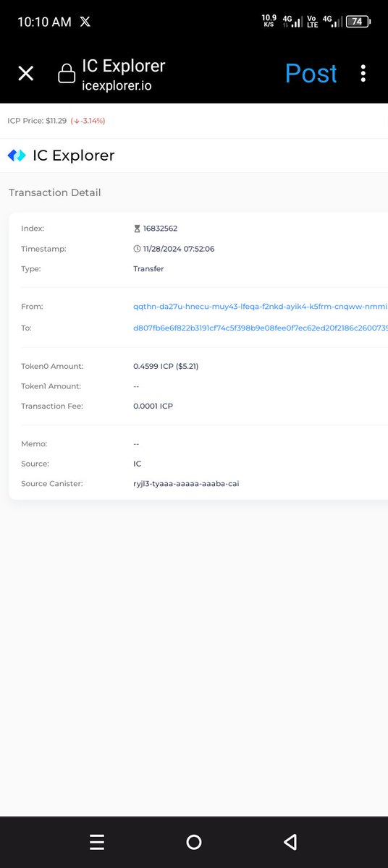Viewport: 388px width, 868px height.
Task: Tap the 10:10 AM clock
Action: 44,22
